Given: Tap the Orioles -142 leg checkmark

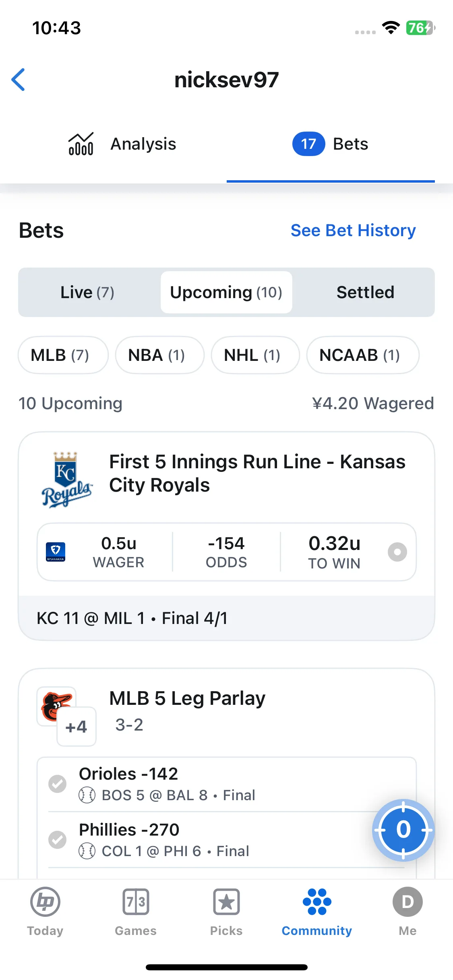Looking at the screenshot, I should pyautogui.click(x=57, y=784).
